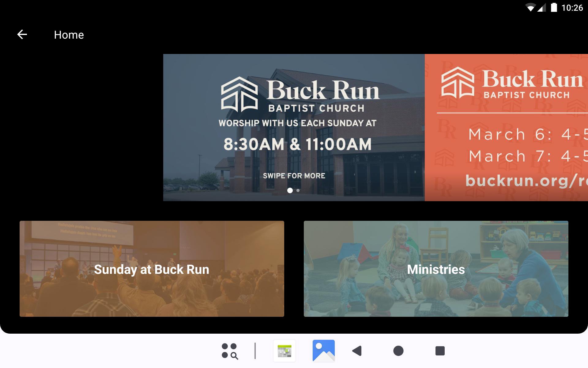Tap the Wi-Fi status icon
The width and height of the screenshot is (588, 368).
pyautogui.click(x=530, y=8)
